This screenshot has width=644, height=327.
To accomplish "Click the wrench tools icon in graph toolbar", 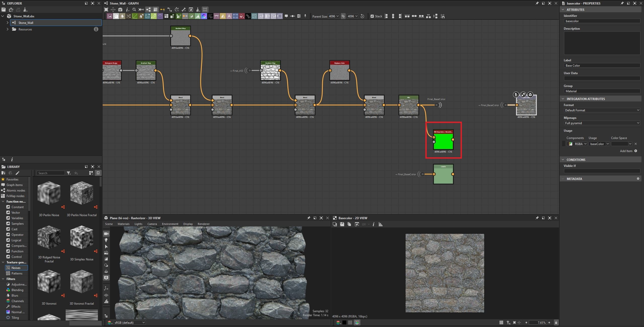I will (x=184, y=10).
